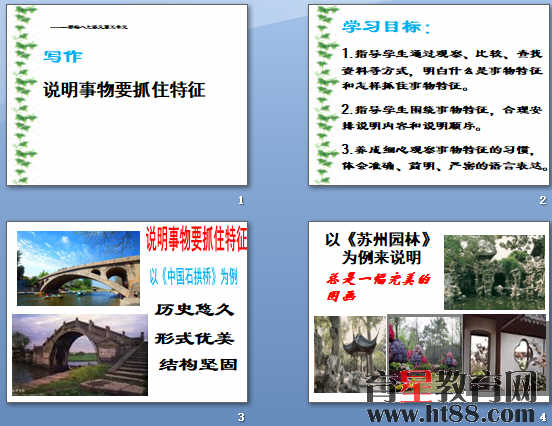The height and width of the screenshot is (426, 552).
Task: Click the red 说明事物要抓住特征 title on slide 3
Action: click(x=196, y=239)
